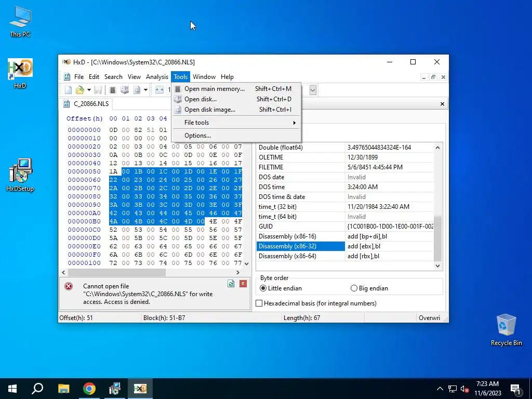Choose Options... in the Tools menu
This screenshot has height=399, width=532.
pos(236,136)
